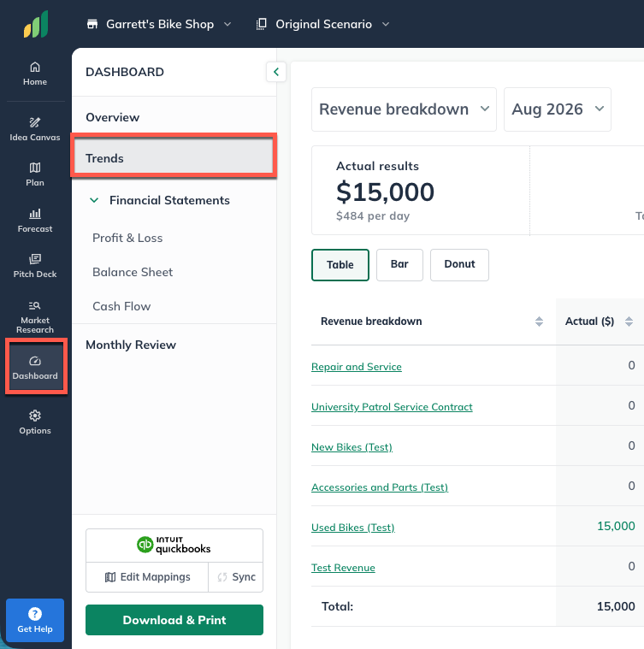Open the Balance Sheet statement
This screenshot has height=649, width=644.
(x=133, y=272)
